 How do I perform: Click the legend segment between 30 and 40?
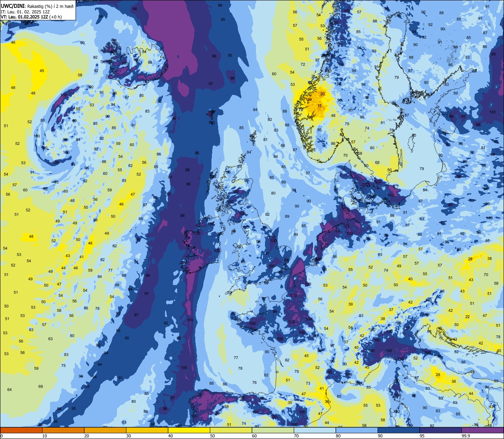(x=147, y=430)
